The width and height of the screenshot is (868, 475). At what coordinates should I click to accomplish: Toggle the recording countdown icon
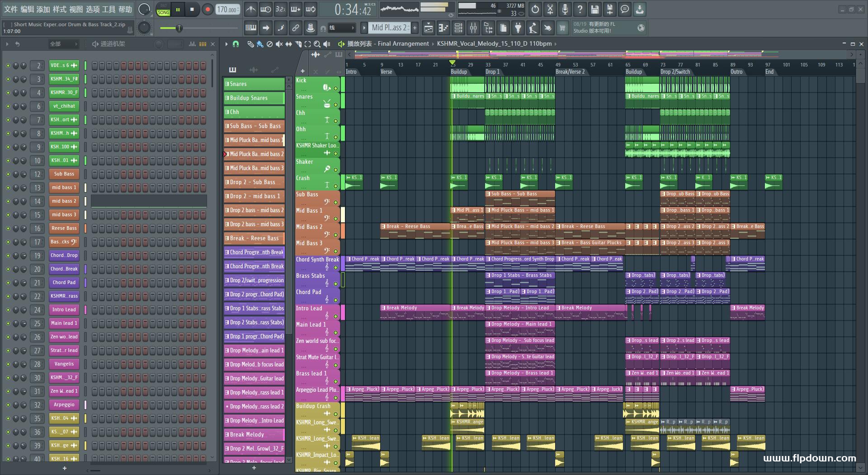(x=281, y=9)
